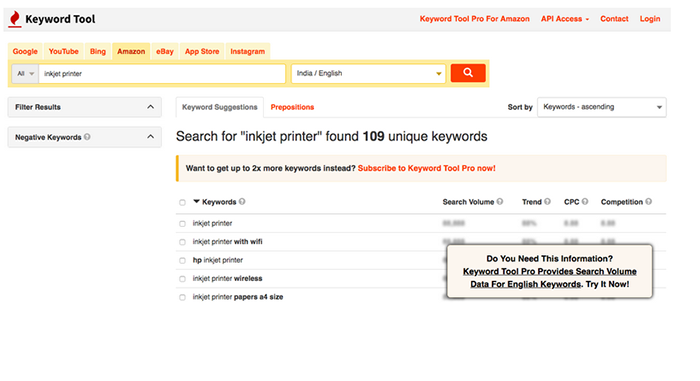The height and width of the screenshot is (381, 700).
Task: Switch to the eBay tab
Action: (x=165, y=51)
